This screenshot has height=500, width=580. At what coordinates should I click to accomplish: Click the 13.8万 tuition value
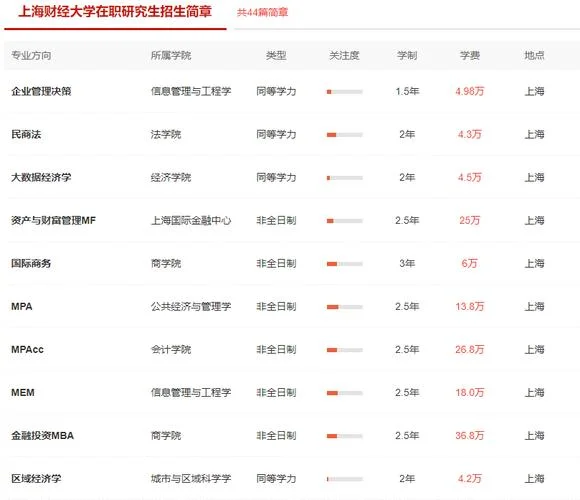click(470, 307)
